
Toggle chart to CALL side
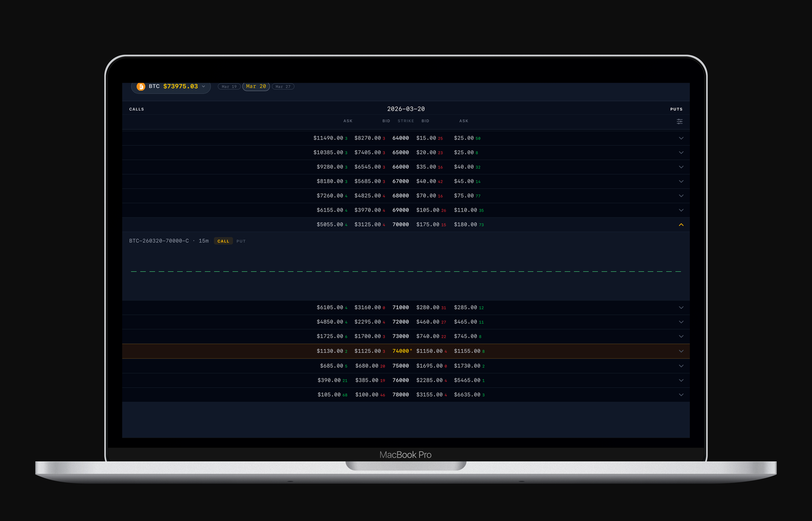click(223, 242)
